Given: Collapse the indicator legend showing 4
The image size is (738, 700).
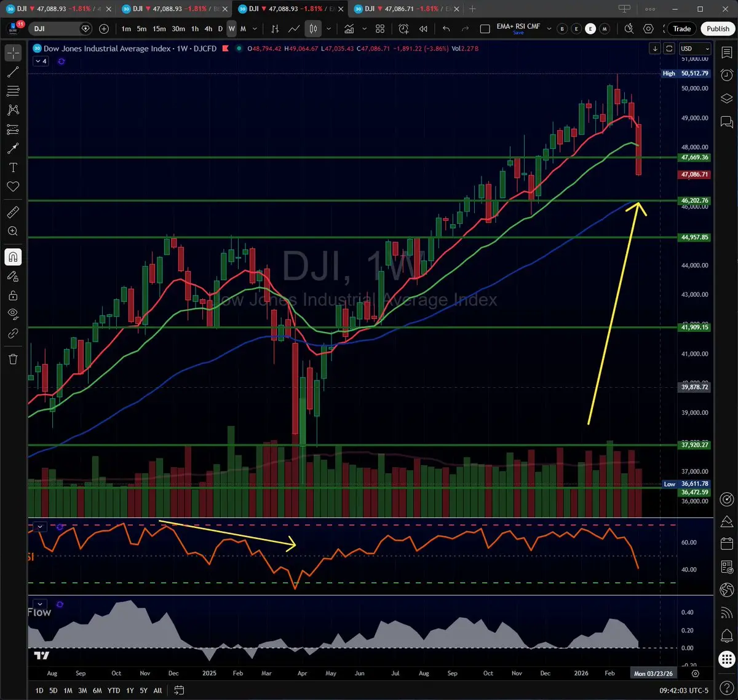Looking at the screenshot, I should pyautogui.click(x=41, y=61).
